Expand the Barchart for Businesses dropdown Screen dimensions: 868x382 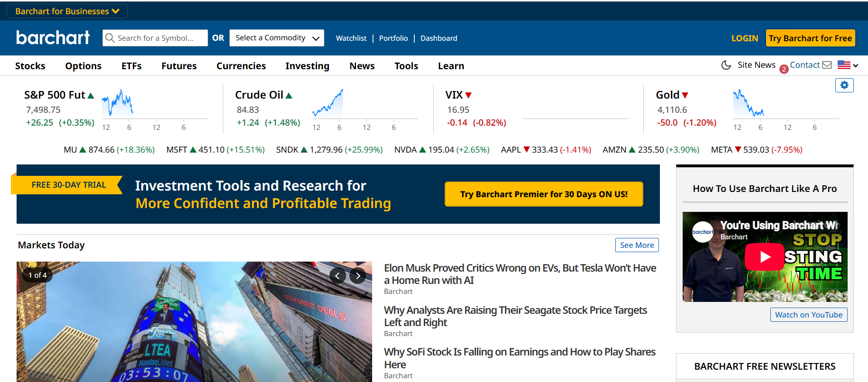(x=67, y=11)
